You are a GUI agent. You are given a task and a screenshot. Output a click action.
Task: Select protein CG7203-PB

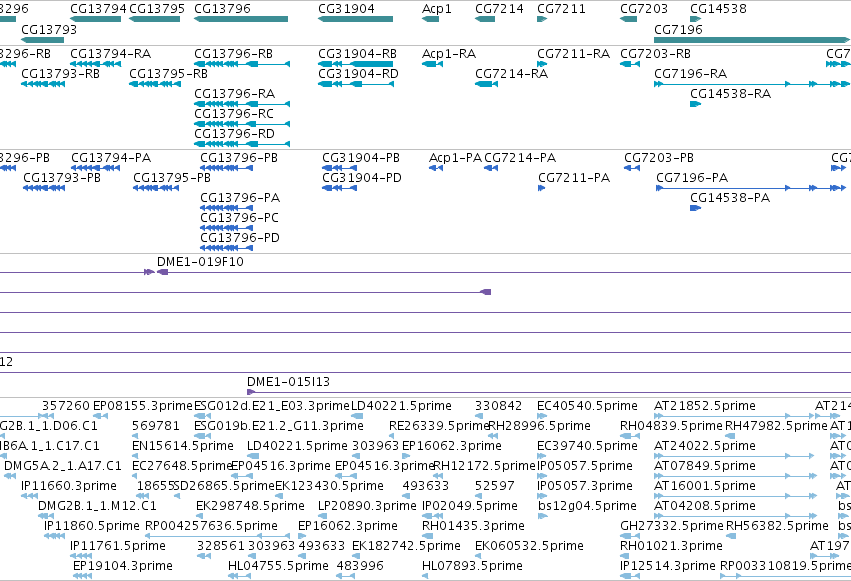(x=659, y=158)
